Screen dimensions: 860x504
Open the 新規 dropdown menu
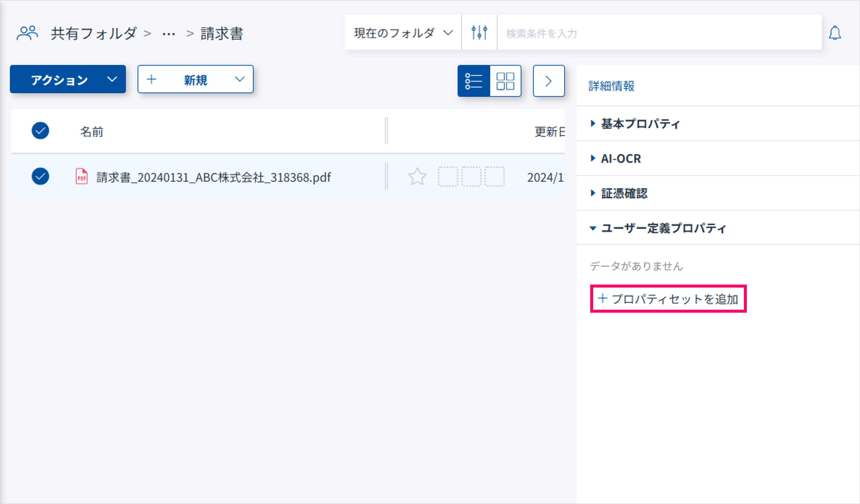coord(195,80)
